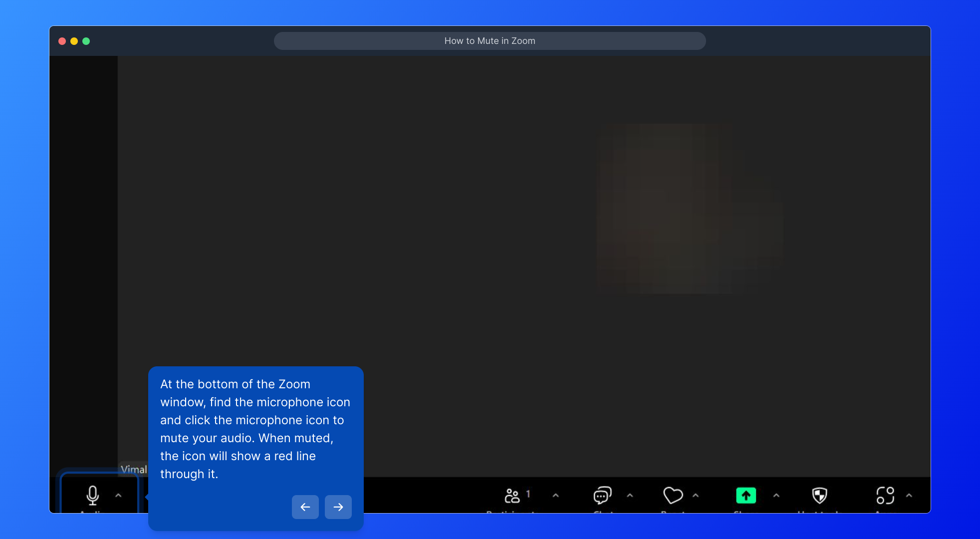Open the Participants panel icon
The height and width of the screenshot is (539, 980).
[512, 496]
